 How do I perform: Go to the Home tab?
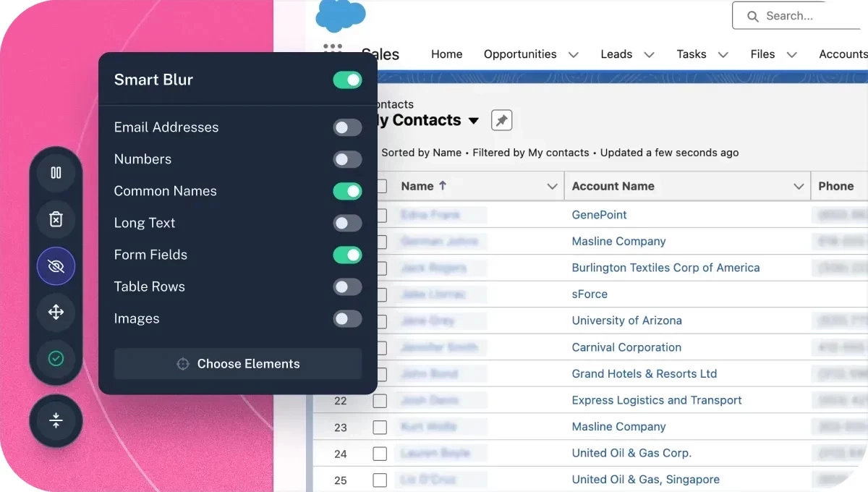pyautogui.click(x=446, y=54)
